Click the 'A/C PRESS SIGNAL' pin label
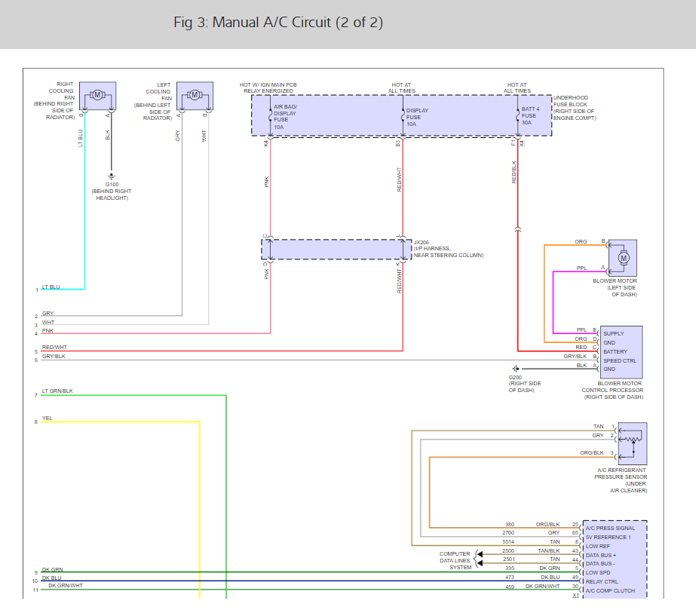 pos(610,528)
